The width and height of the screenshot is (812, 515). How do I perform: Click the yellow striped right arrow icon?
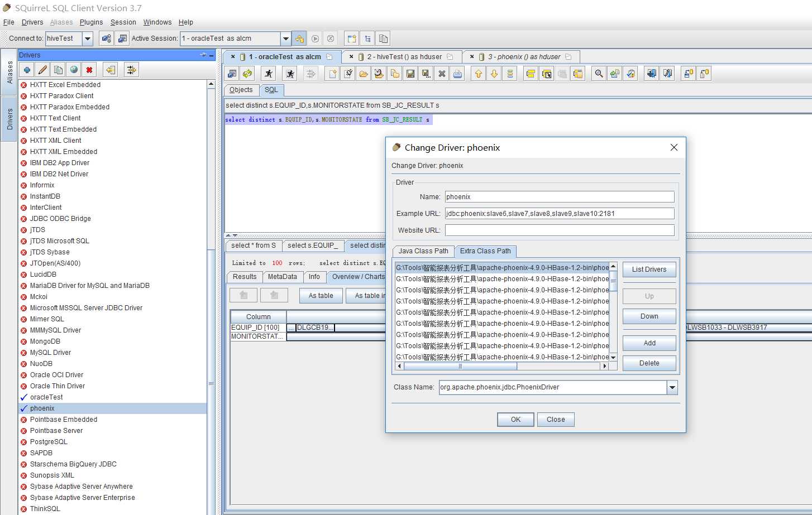tap(131, 70)
